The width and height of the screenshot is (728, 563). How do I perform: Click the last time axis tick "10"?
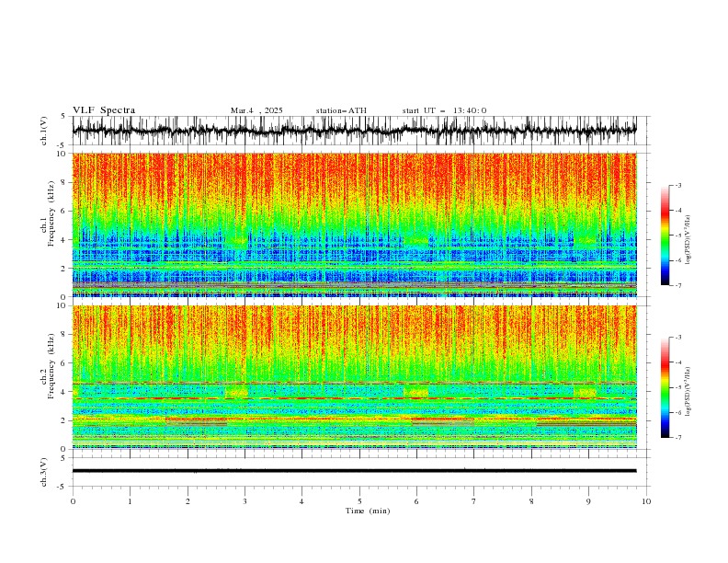coord(646,501)
